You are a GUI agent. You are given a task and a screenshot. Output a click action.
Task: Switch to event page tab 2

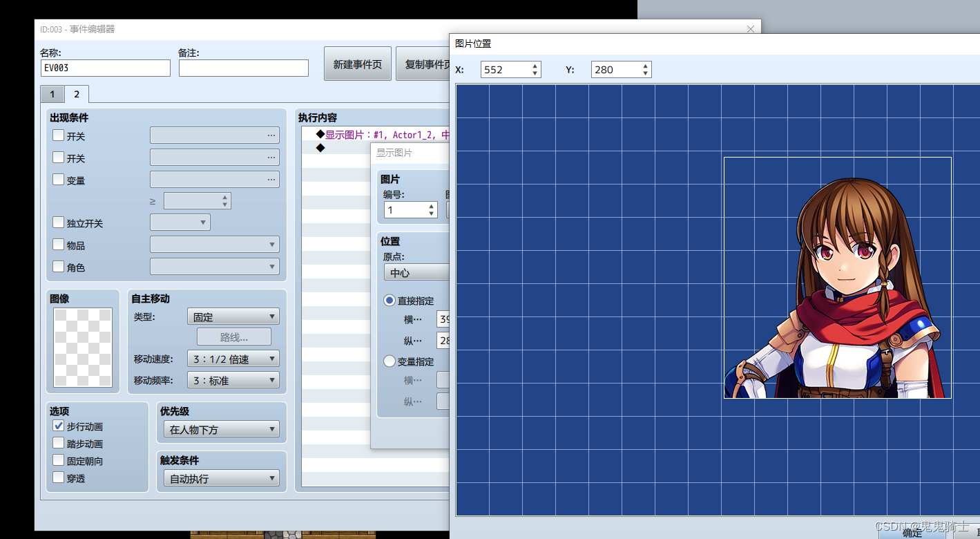click(77, 94)
